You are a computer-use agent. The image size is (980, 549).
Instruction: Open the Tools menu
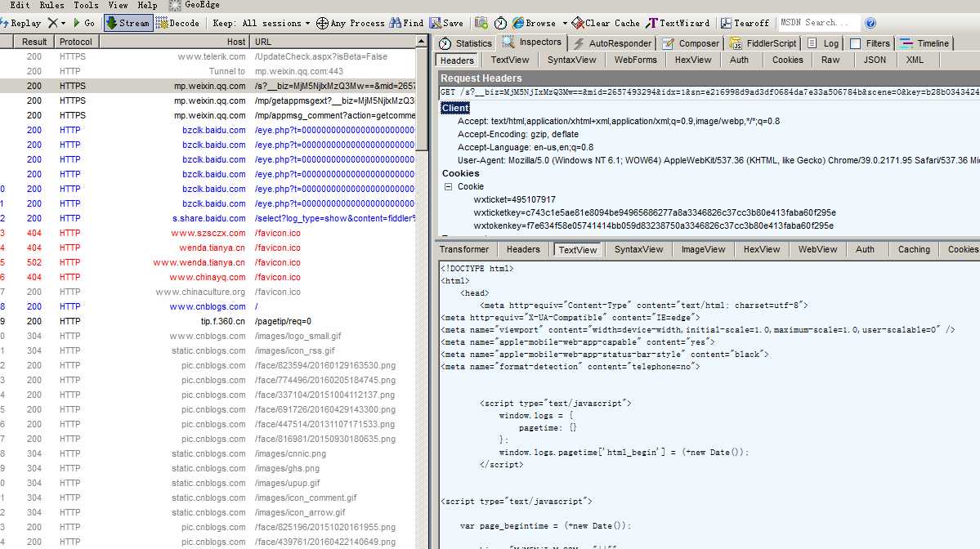(86, 5)
